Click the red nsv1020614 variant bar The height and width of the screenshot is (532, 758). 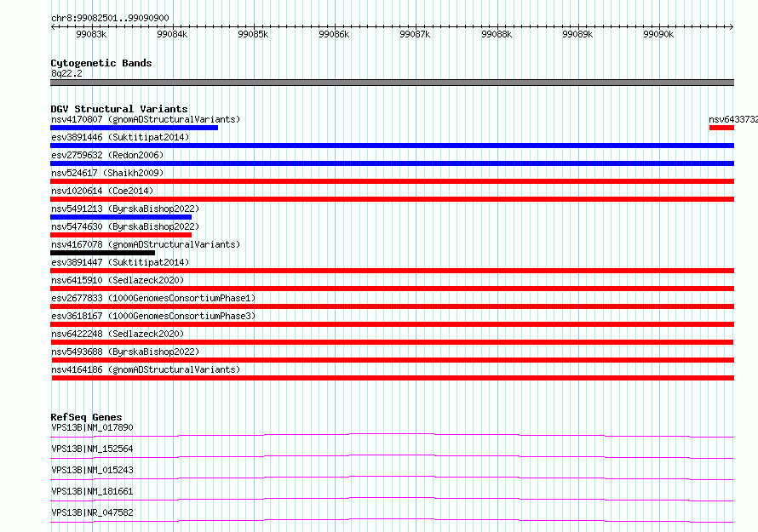[392, 199]
